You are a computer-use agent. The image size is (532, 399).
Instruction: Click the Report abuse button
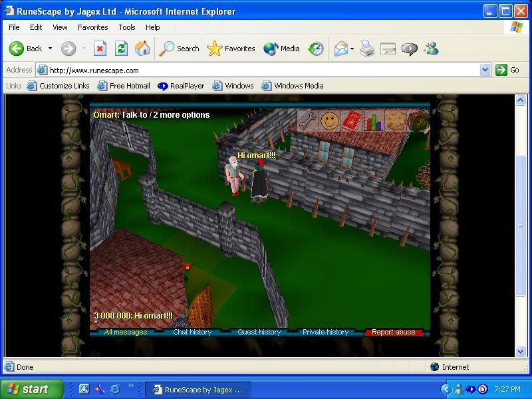(393, 332)
